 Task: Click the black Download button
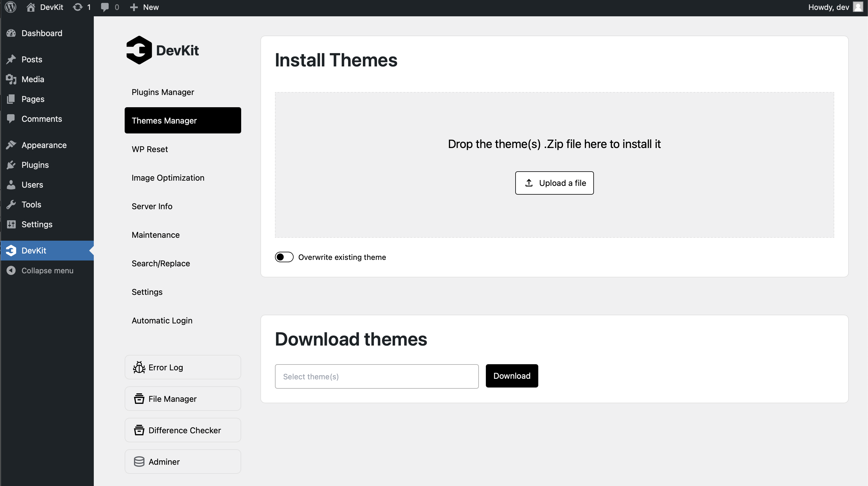pos(512,376)
